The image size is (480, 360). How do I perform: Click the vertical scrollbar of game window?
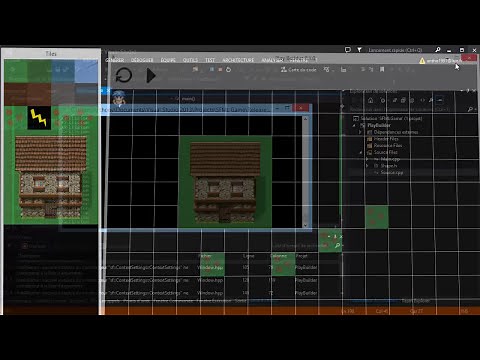coord(306,172)
